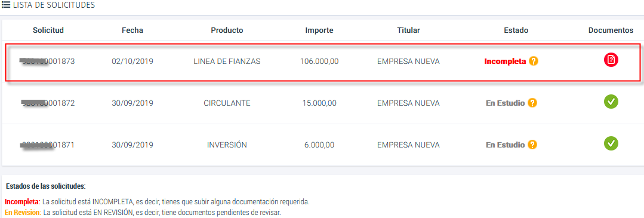Click help icon beside Incompleta status
The image size is (644, 218).
(x=533, y=62)
